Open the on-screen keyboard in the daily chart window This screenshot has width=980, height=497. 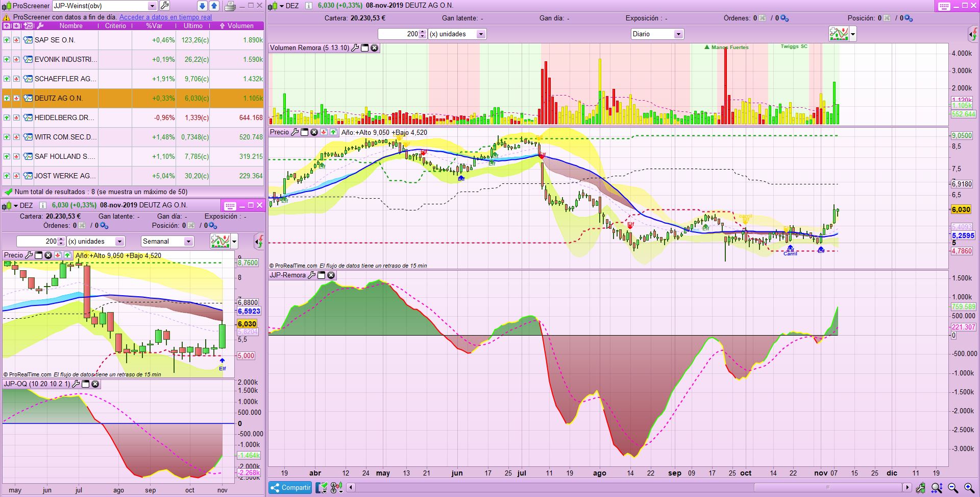click(x=944, y=6)
